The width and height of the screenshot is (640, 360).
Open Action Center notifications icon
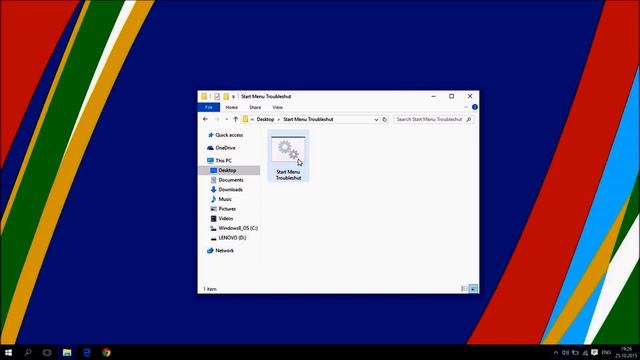(x=595, y=352)
